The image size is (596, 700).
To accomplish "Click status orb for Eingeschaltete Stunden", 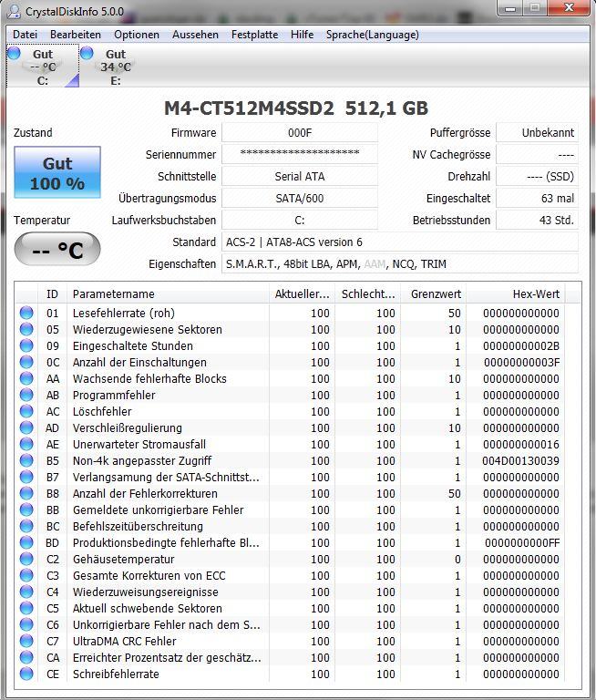I will [26, 345].
